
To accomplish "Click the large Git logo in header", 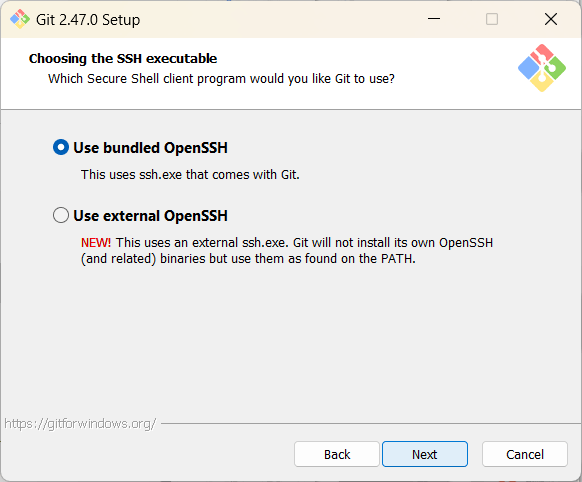I will point(542,68).
